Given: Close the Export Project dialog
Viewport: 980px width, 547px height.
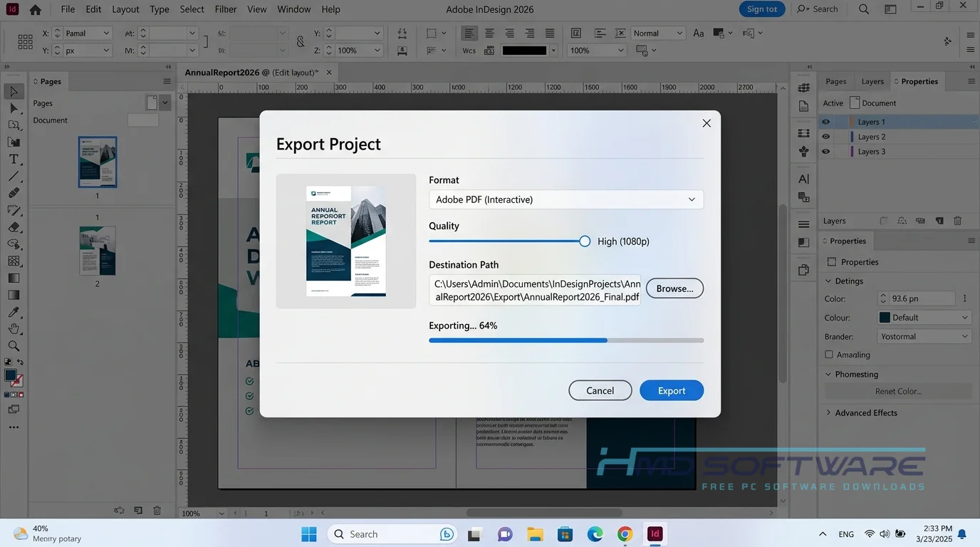Looking at the screenshot, I should [x=707, y=123].
